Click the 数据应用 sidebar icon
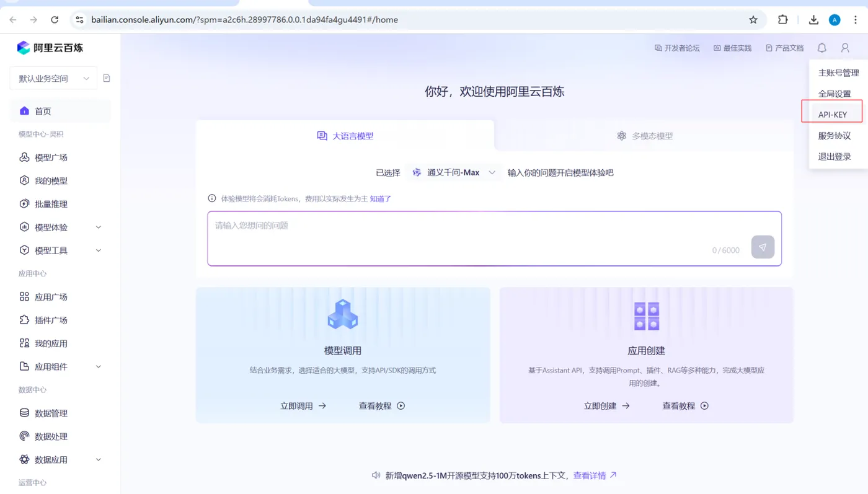 (24, 459)
